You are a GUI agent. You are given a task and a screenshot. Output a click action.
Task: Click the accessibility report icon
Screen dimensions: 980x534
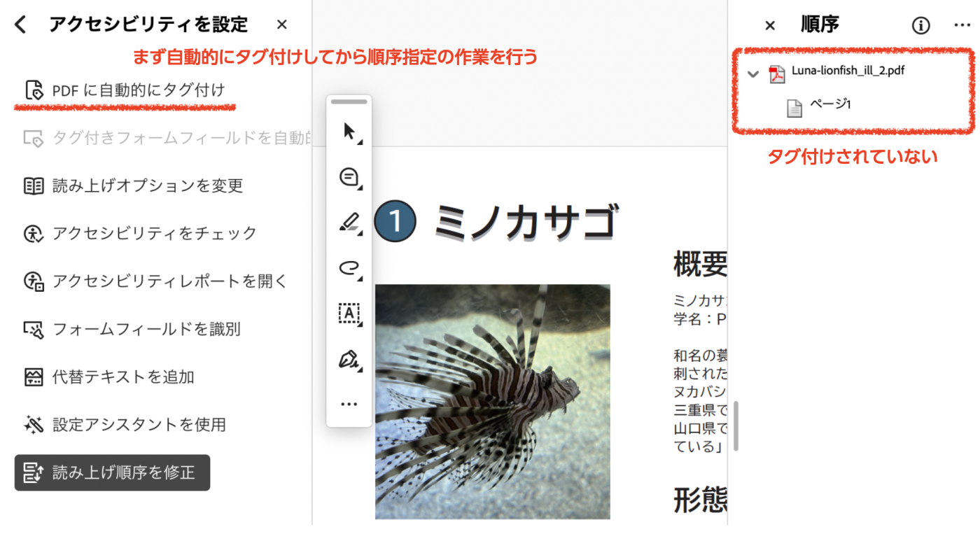tap(34, 281)
